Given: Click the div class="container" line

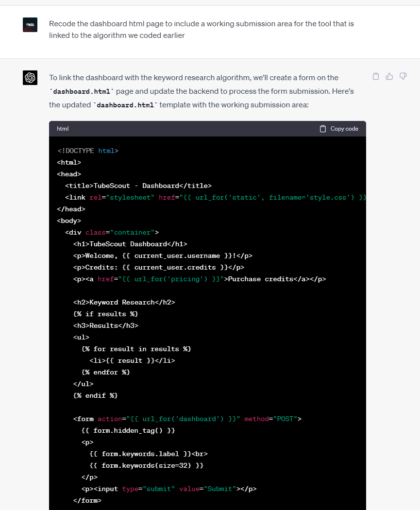Looking at the screenshot, I should click(112, 233).
